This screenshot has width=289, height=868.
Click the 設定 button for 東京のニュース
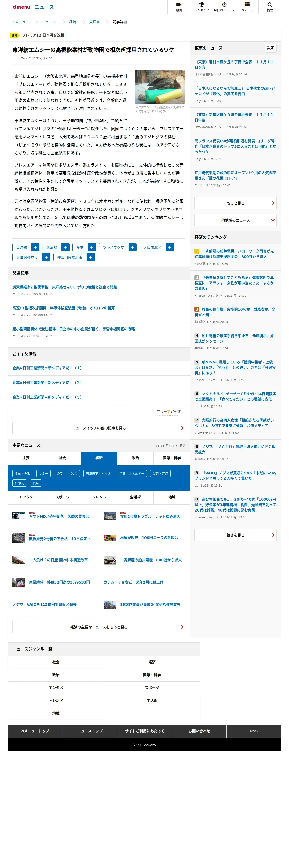tap(271, 48)
